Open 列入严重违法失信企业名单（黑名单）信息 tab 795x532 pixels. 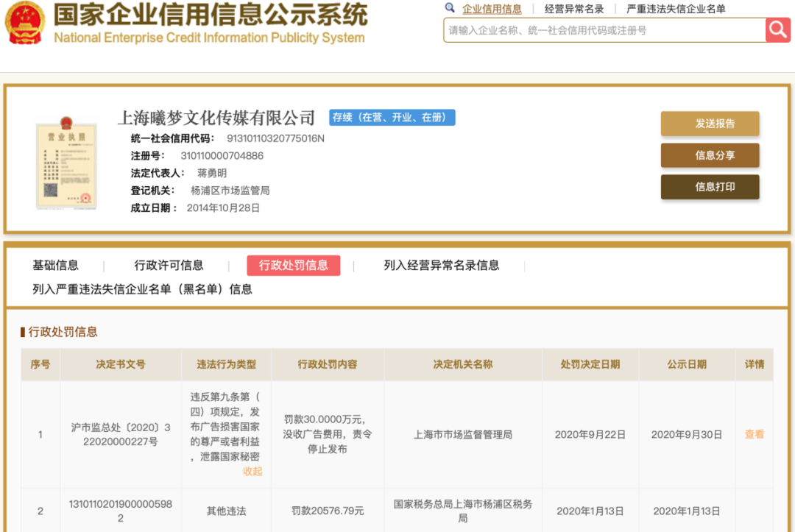(x=142, y=289)
